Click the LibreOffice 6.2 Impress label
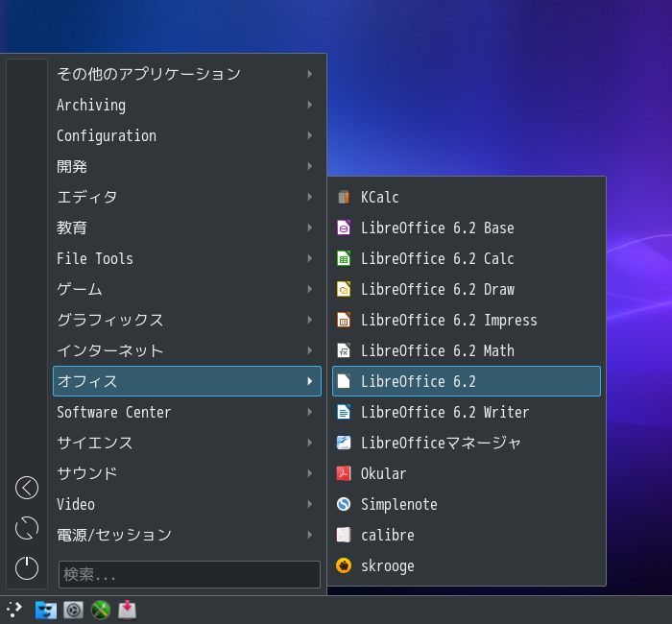This screenshot has height=624, width=672. tap(448, 320)
